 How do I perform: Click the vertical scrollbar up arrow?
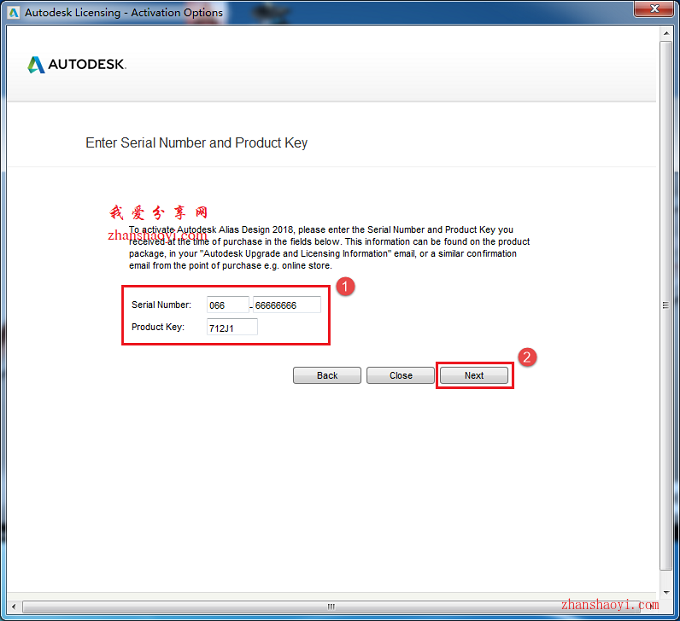point(666,33)
